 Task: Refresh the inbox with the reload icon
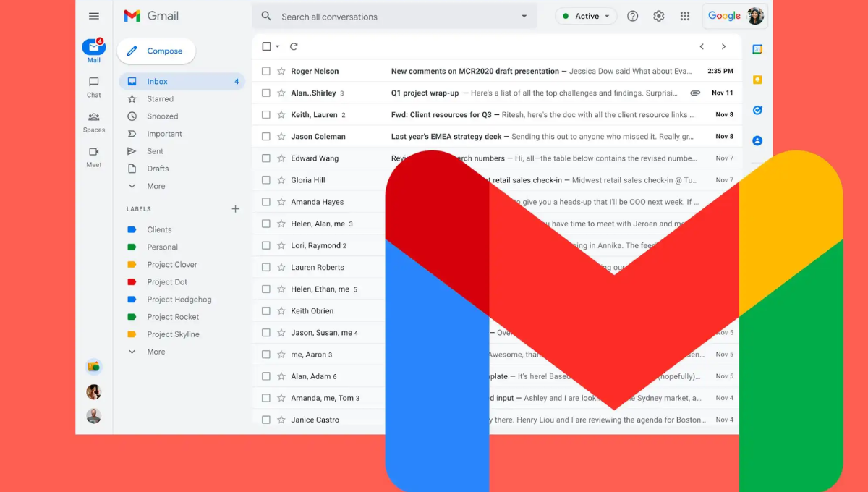pos(294,46)
